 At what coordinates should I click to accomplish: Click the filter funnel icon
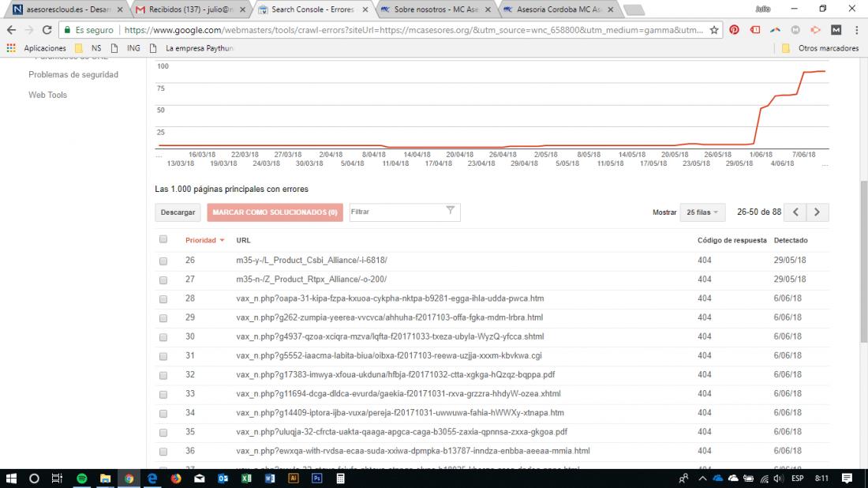pos(451,210)
